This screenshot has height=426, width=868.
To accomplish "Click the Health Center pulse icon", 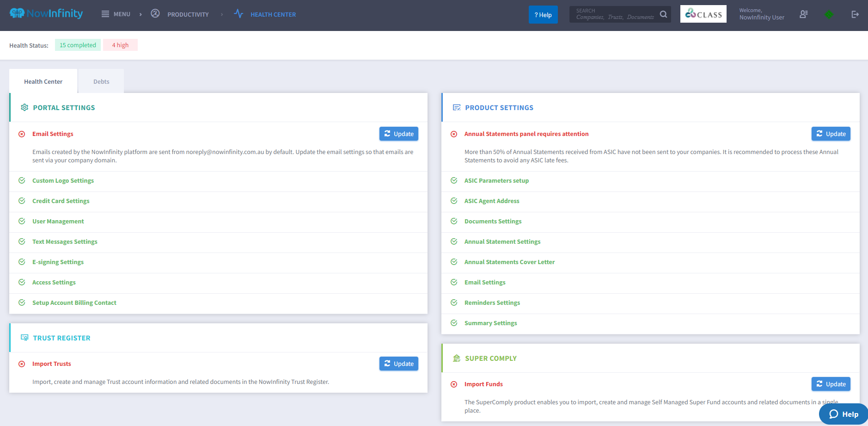I will (238, 14).
